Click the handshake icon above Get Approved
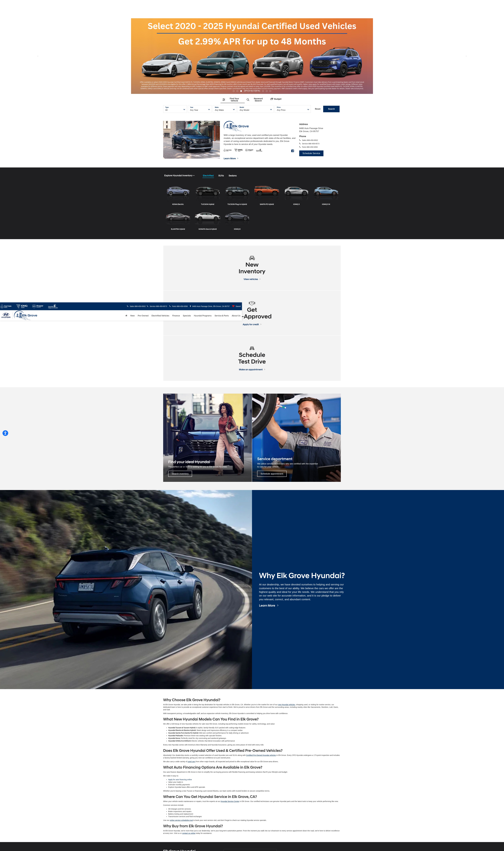504x851 pixels. [252, 303]
